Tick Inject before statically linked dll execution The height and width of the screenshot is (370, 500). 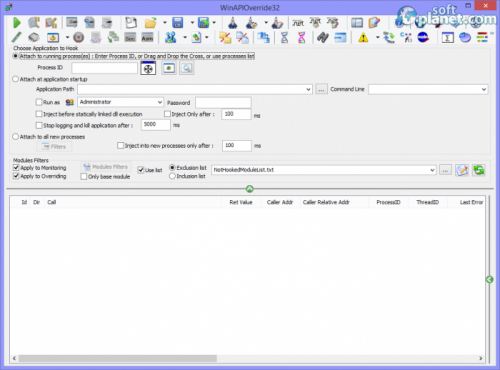39,114
